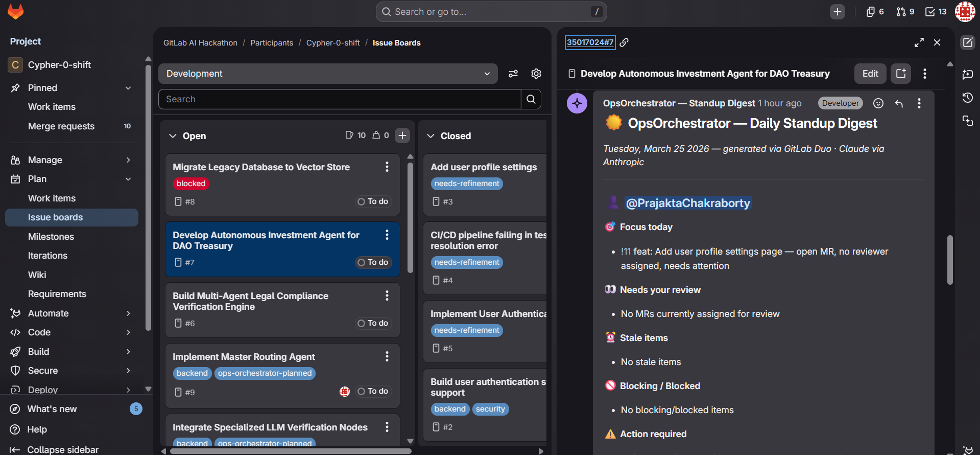Open issue ID 35017024#7 link

pos(590,42)
